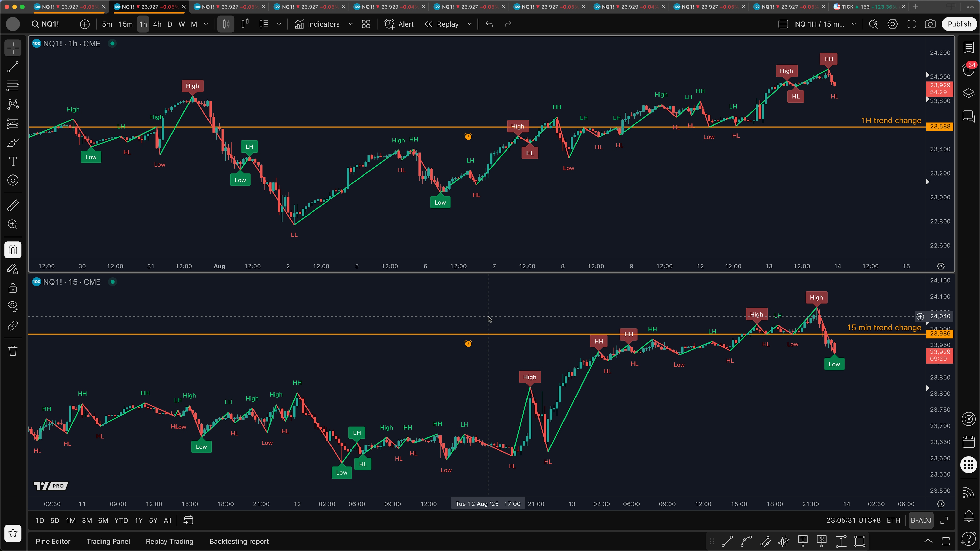Click the Alert button in toolbar
Screen dimensions: 980x551
point(399,24)
